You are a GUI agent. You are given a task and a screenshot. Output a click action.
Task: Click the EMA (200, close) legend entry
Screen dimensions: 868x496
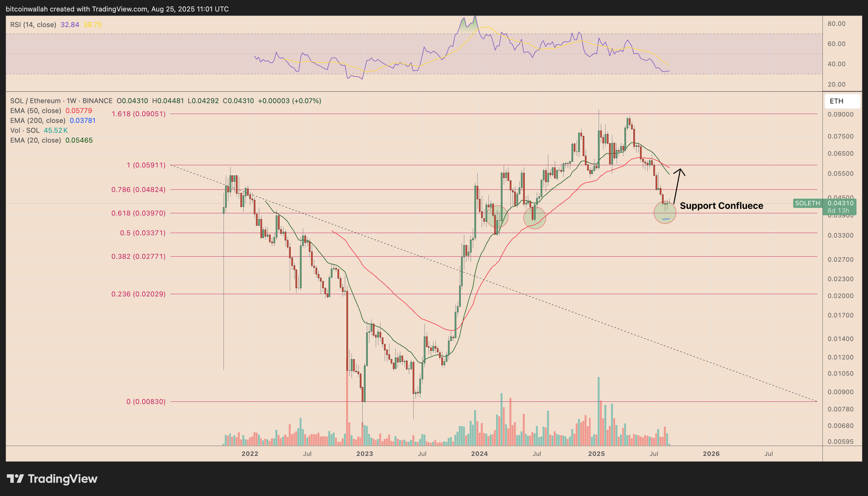[38, 121]
